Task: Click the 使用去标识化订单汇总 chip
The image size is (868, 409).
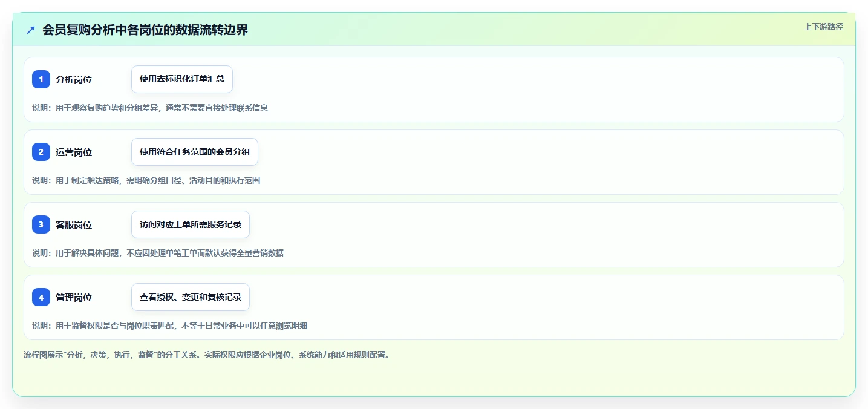Action: tap(182, 79)
